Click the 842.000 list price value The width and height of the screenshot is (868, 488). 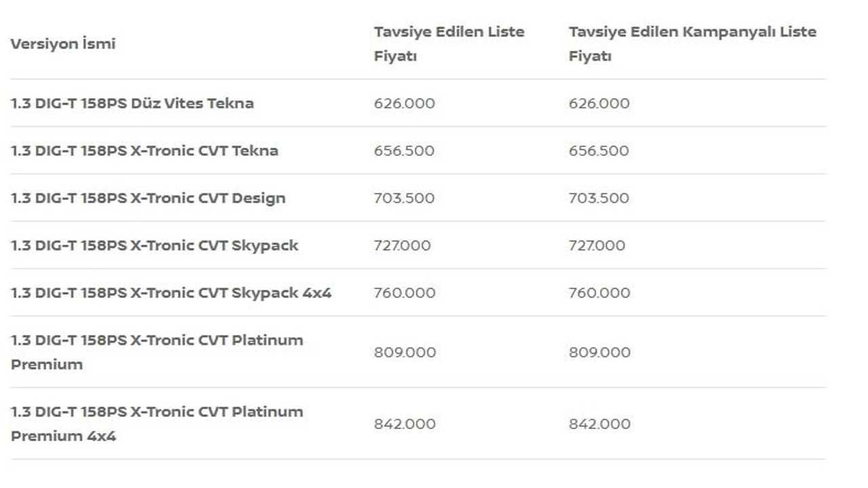tap(405, 424)
